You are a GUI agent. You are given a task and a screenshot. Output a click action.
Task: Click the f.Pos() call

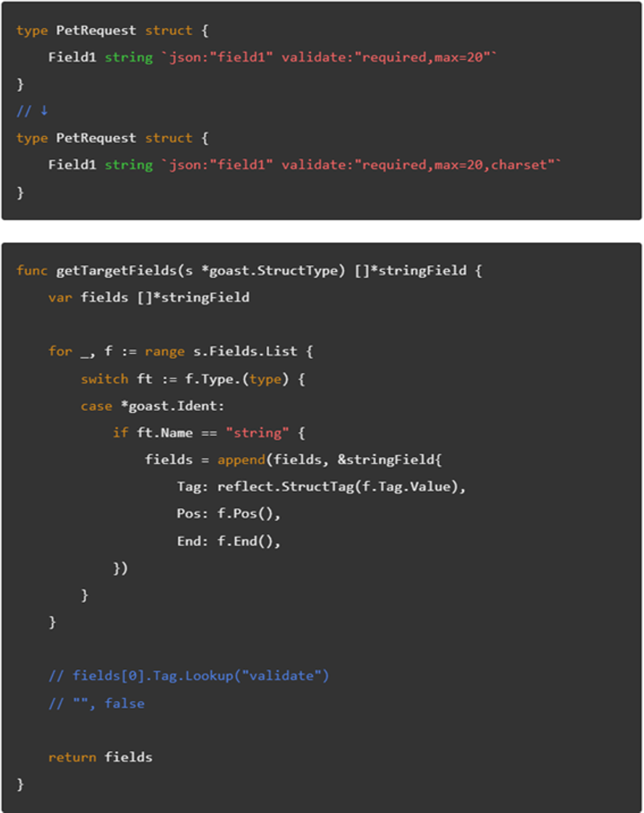[248, 513]
